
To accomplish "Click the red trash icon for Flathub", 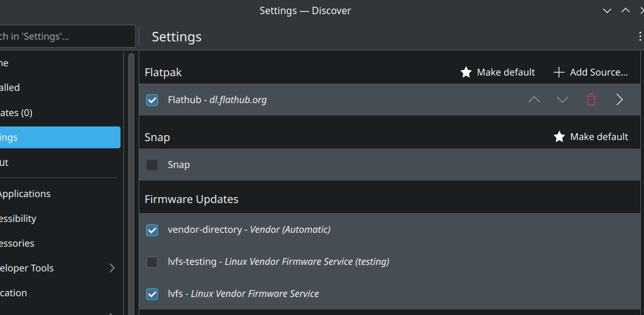I will click(591, 99).
